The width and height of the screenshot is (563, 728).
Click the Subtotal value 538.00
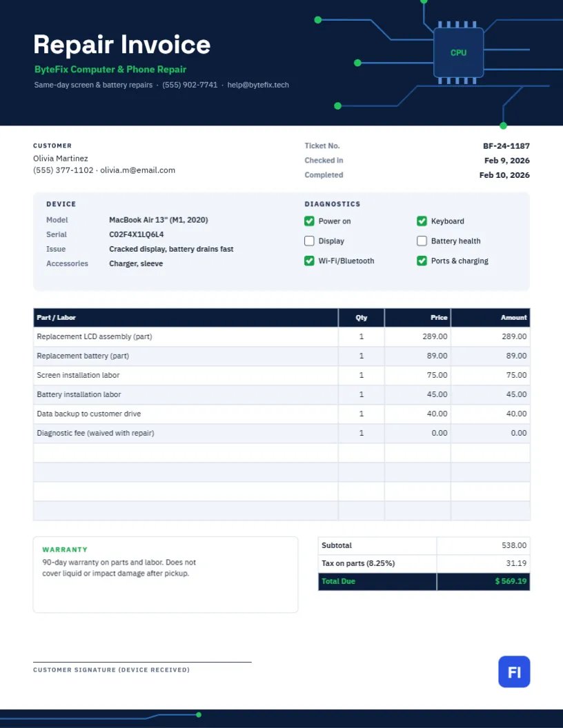pyautogui.click(x=514, y=545)
